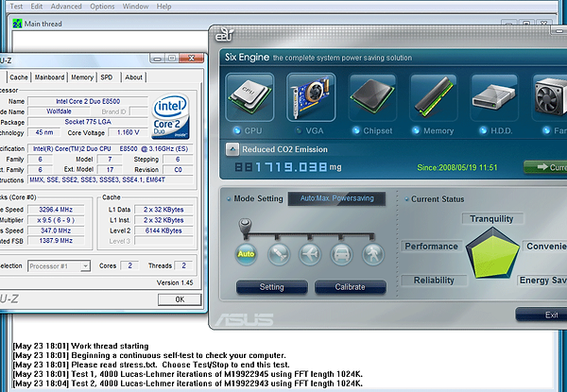567x392 pixels.
Task: Open the Help menu
Action: tap(163, 7)
